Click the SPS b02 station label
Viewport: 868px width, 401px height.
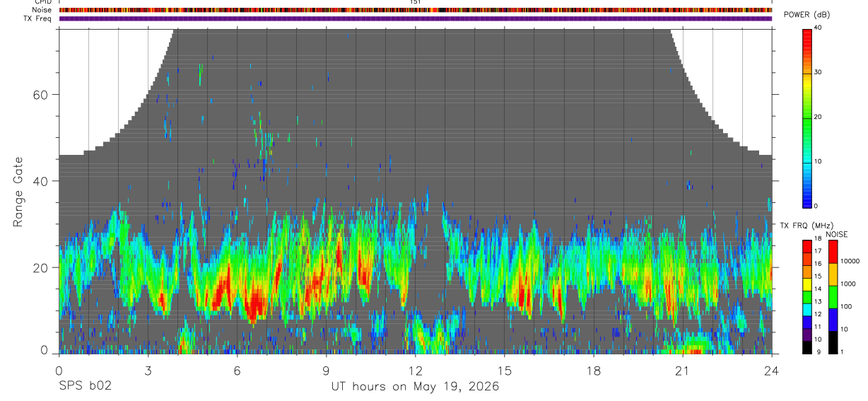click(x=85, y=386)
